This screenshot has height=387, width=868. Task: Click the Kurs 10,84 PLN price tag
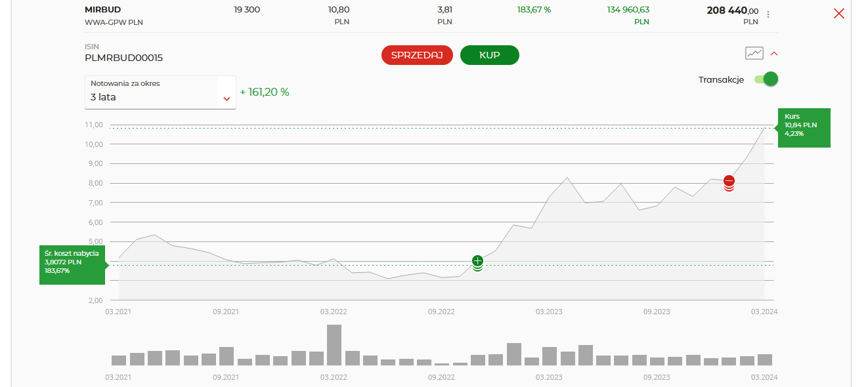804,128
